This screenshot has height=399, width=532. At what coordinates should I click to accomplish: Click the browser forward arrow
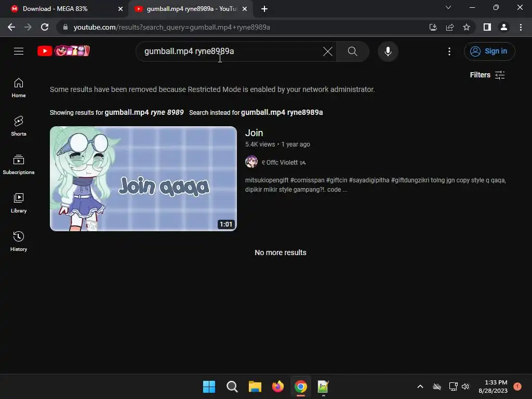(28, 27)
